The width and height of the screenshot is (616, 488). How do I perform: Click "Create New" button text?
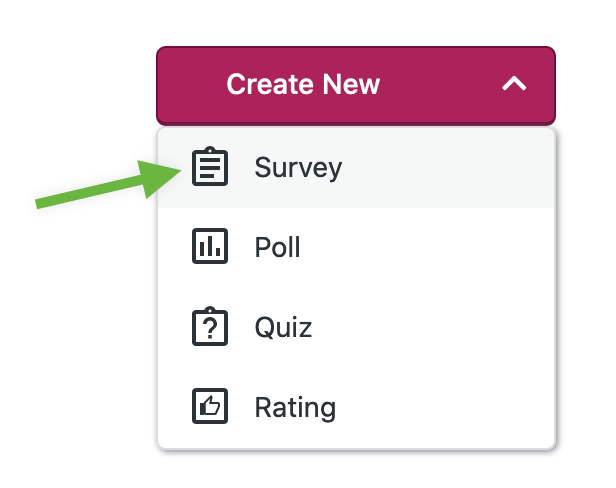coord(303,85)
